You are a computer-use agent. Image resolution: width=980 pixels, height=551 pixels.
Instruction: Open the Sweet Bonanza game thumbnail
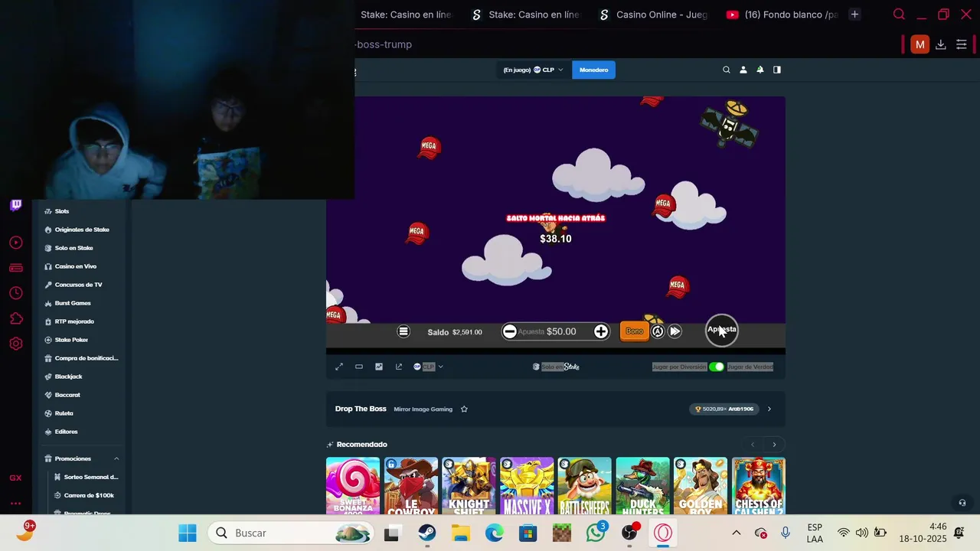pyautogui.click(x=353, y=486)
